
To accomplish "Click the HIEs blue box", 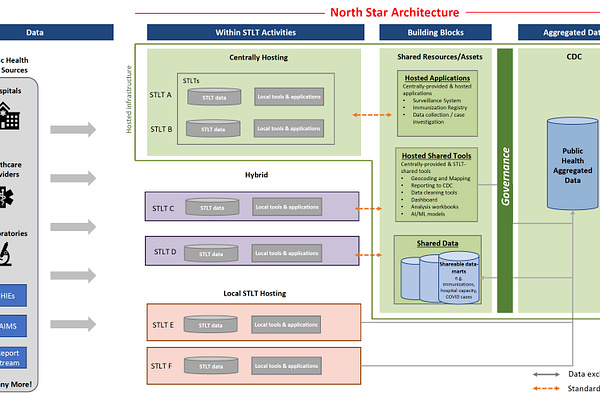I will click(13, 296).
